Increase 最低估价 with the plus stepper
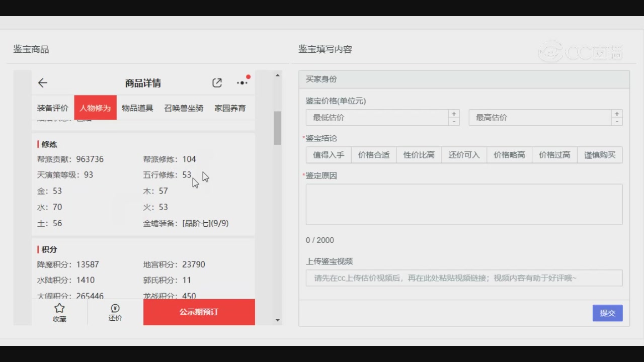Viewport: 644px width, 362px height. coord(454,114)
